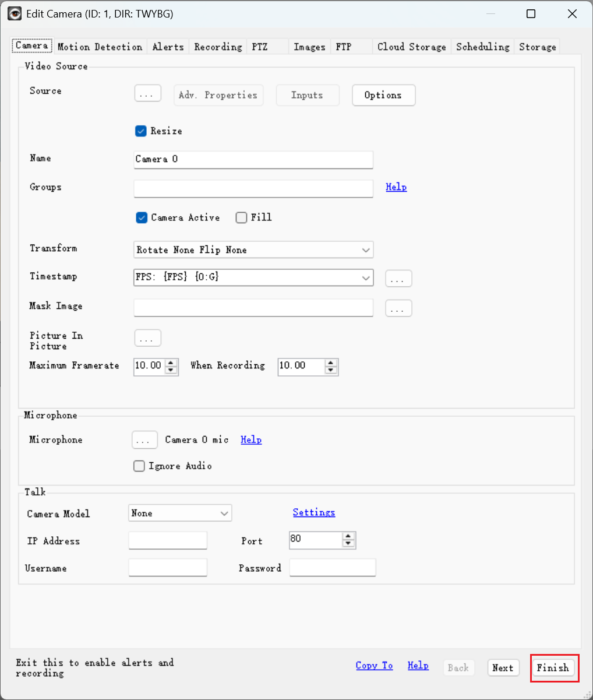This screenshot has height=700, width=593.
Task: Open the Cloud Storage tab
Action: point(411,47)
